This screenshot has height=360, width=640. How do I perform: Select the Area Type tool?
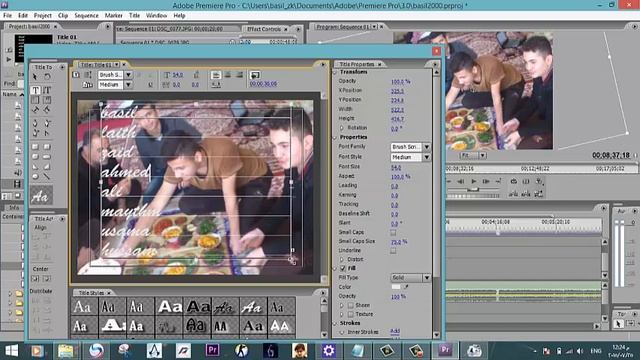pos(36,100)
